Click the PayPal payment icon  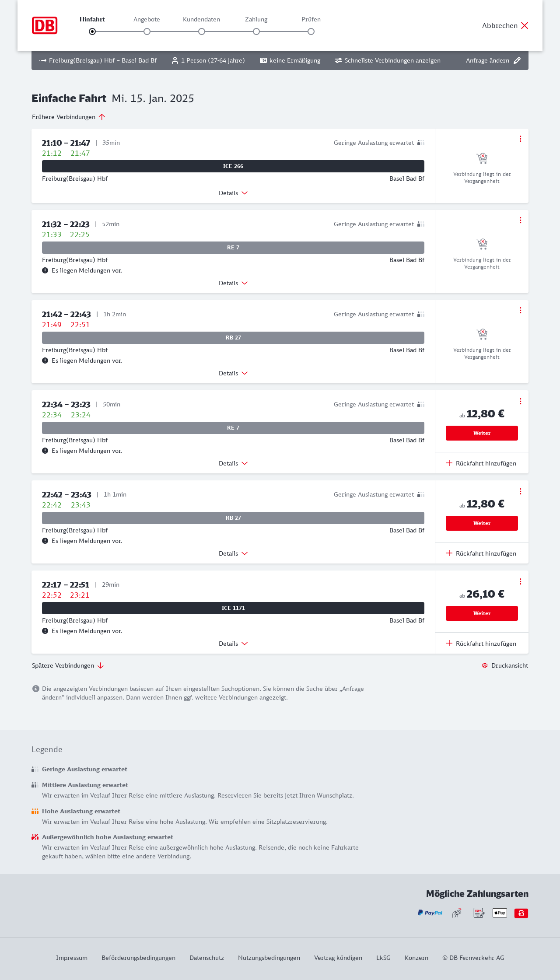click(430, 913)
